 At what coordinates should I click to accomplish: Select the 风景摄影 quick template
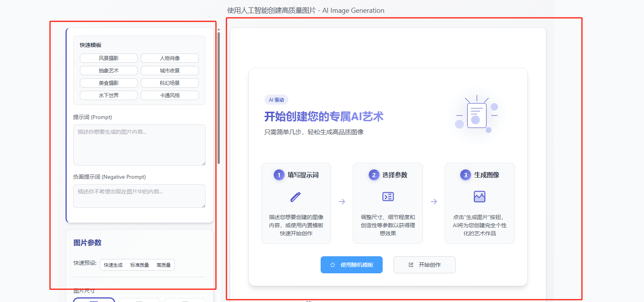109,58
